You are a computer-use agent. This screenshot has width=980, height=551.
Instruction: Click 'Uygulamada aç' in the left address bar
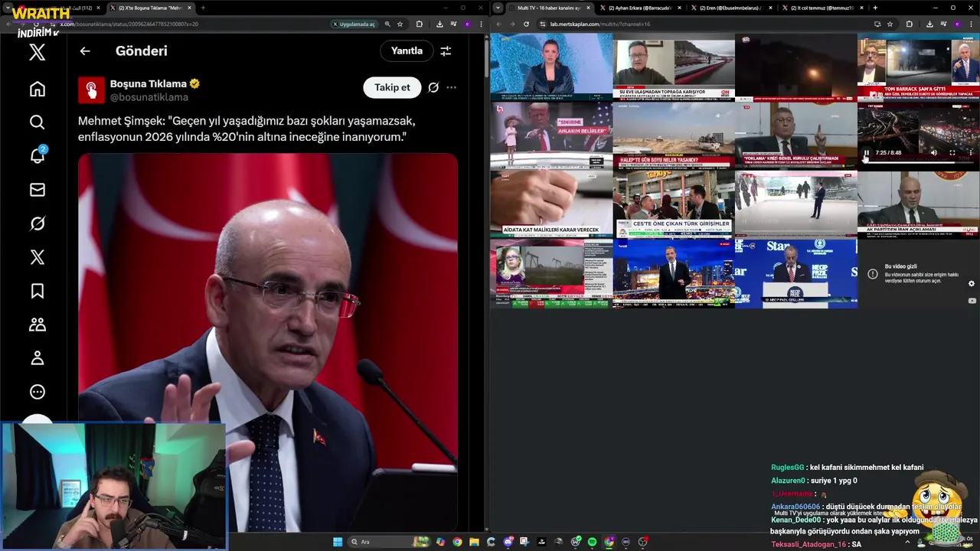pos(353,24)
